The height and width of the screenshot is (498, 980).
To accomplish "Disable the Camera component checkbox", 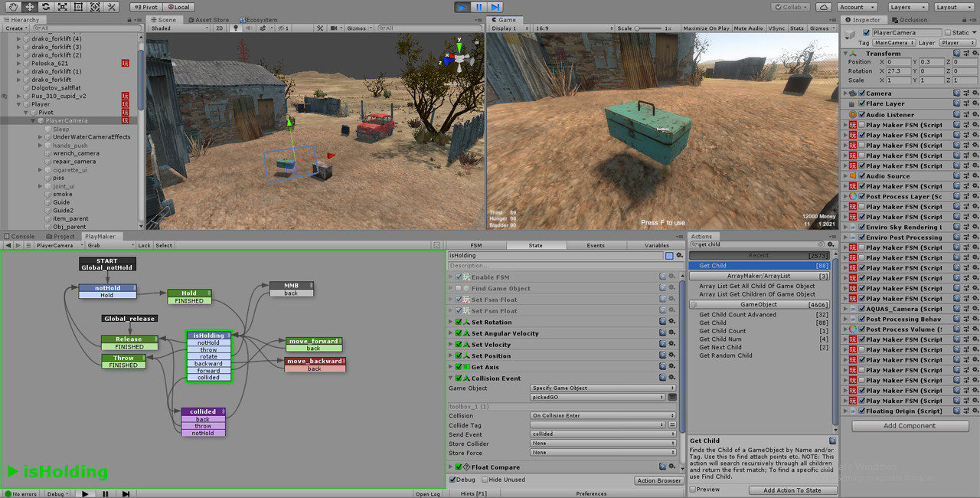I will click(x=861, y=93).
